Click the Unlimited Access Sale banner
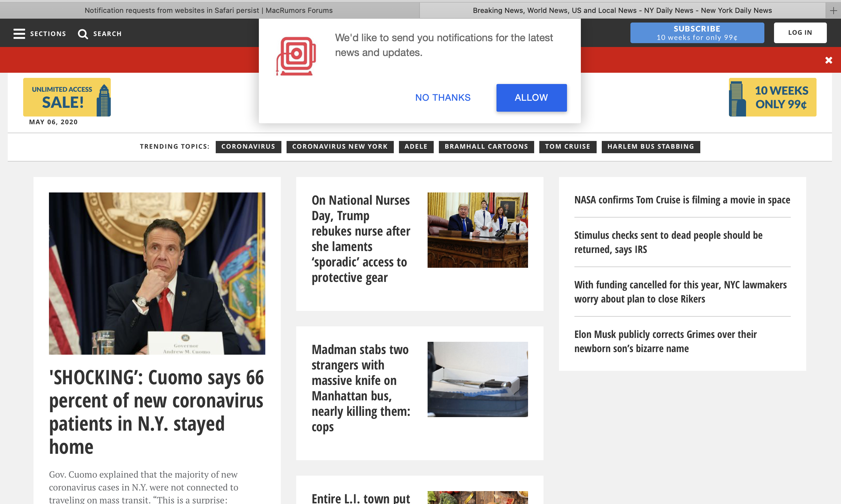 pyautogui.click(x=67, y=97)
